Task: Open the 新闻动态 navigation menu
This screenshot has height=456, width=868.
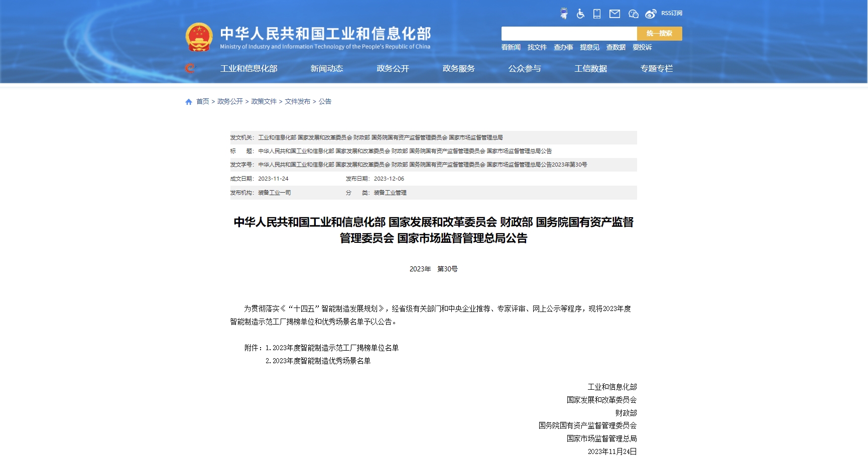Action: [x=326, y=69]
